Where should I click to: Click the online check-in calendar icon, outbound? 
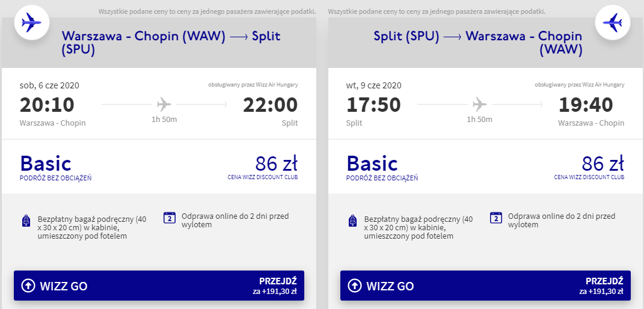[170, 218]
